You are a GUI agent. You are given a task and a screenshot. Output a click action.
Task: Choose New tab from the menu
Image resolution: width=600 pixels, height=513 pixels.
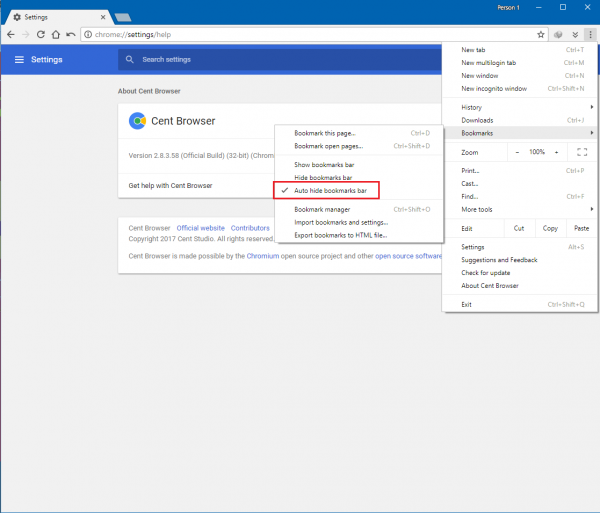(520, 50)
